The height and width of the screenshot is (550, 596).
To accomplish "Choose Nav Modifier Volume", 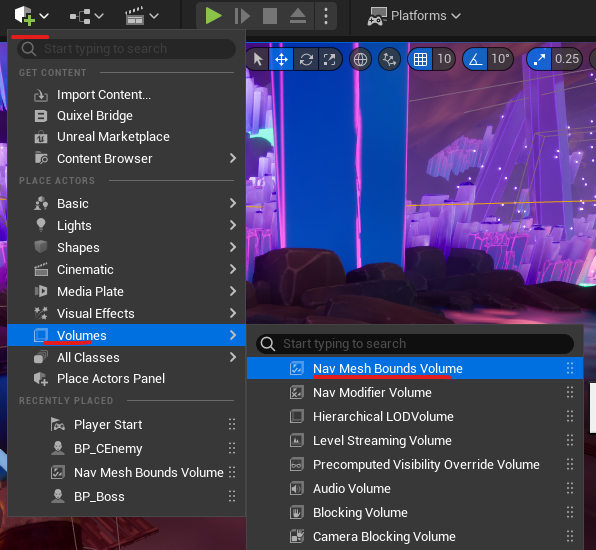I will 415,392.
